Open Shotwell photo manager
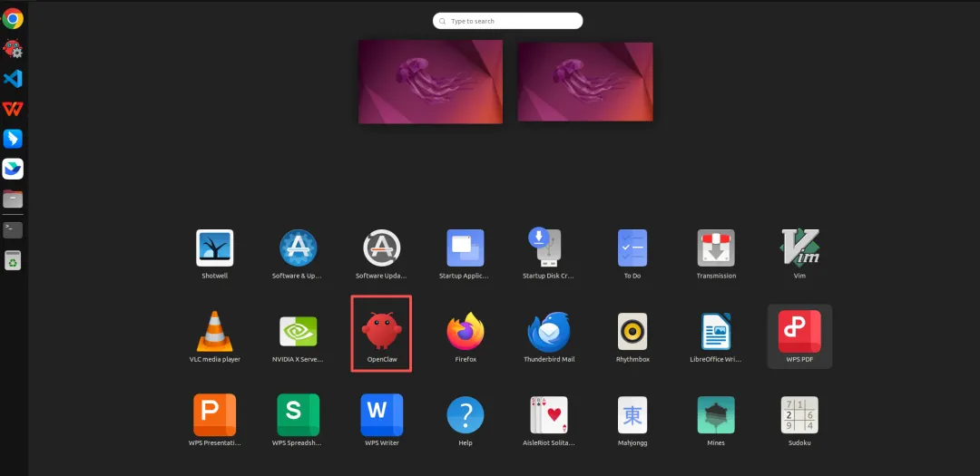The image size is (980, 476). pyautogui.click(x=215, y=248)
